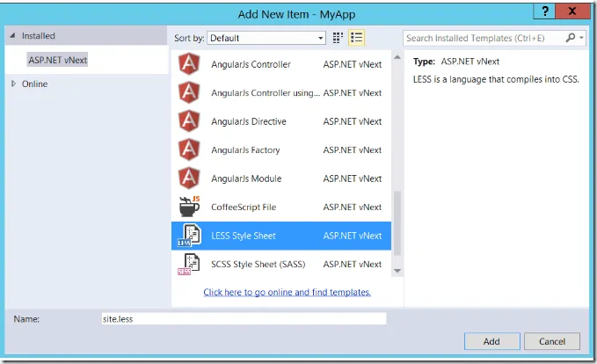This screenshot has width=597, height=364.
Task: Select the AngularJs Directive icon
Action: (189, 121)
